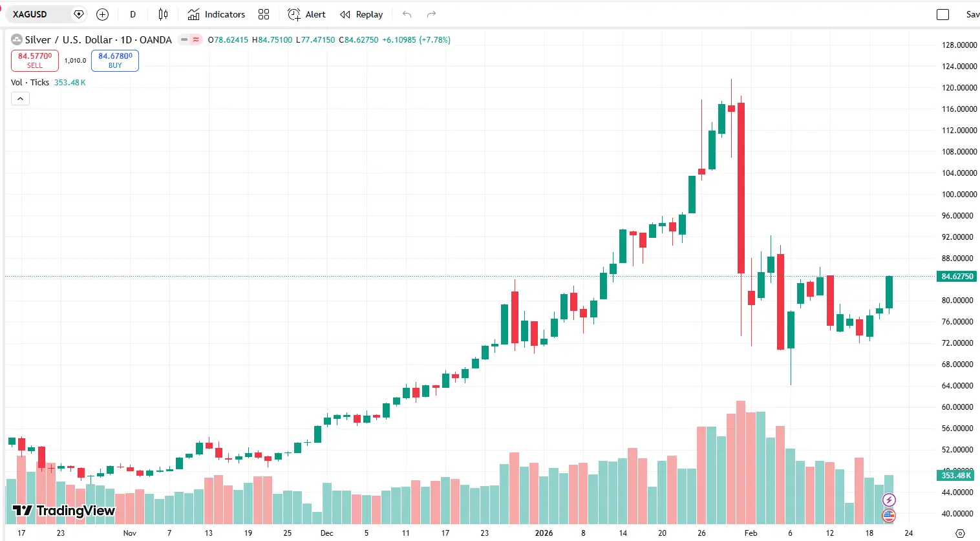Open the indicator templates grid icon
Viewport: 980px width, 541px height.
tap(264, 14)
